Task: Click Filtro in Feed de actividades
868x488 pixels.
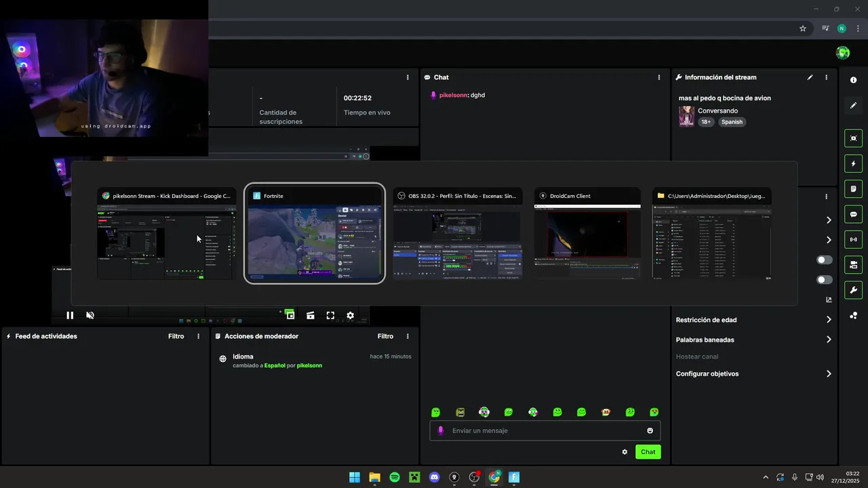Action: click(176, 336)
